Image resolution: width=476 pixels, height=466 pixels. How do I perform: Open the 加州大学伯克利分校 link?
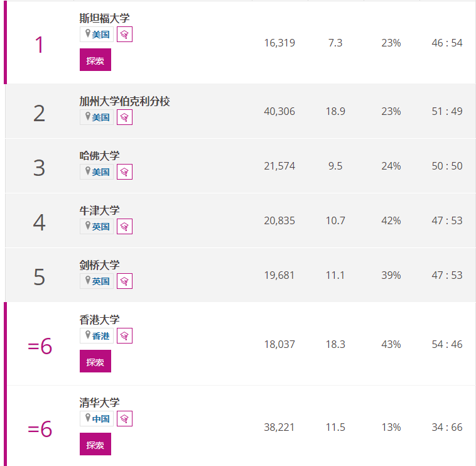click(125, 101)
